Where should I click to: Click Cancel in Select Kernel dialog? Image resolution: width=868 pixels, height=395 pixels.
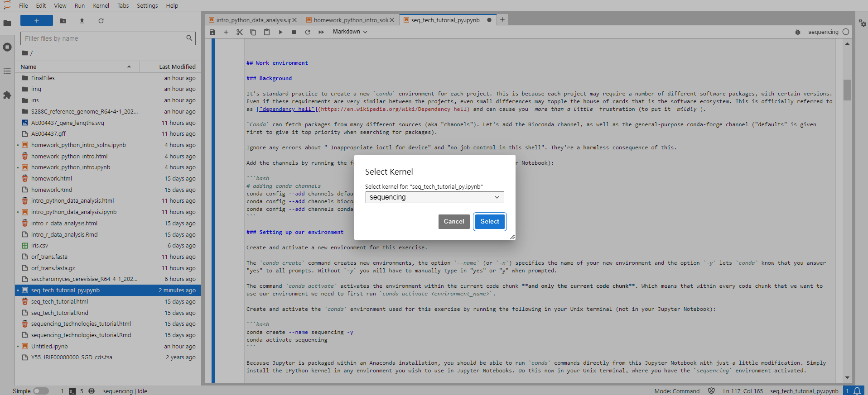click(454, 222)
